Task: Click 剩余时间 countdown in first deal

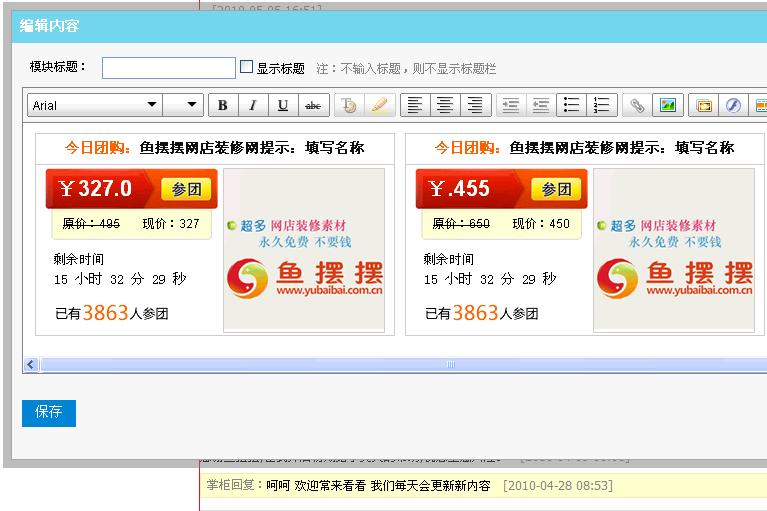Action: tap(120, 269)
